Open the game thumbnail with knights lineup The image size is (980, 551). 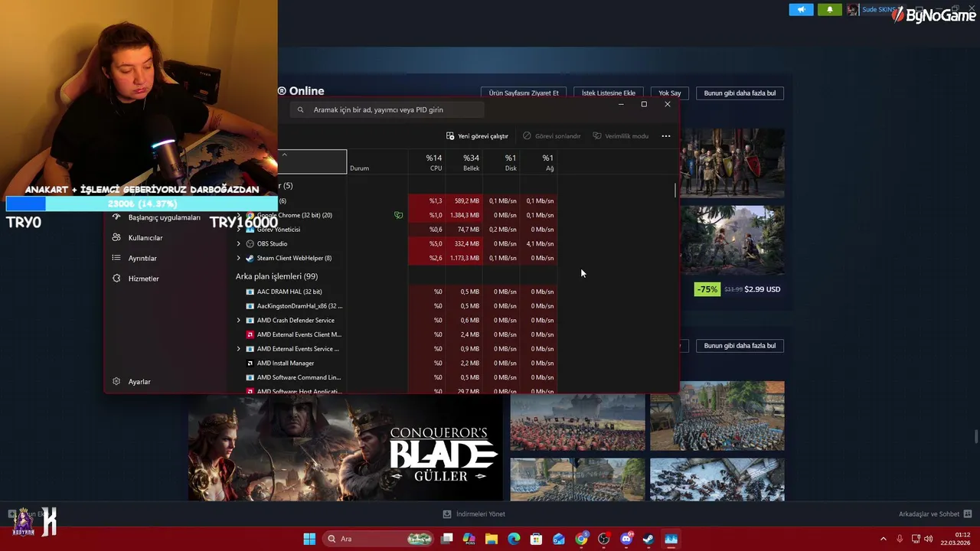[732, 163]
